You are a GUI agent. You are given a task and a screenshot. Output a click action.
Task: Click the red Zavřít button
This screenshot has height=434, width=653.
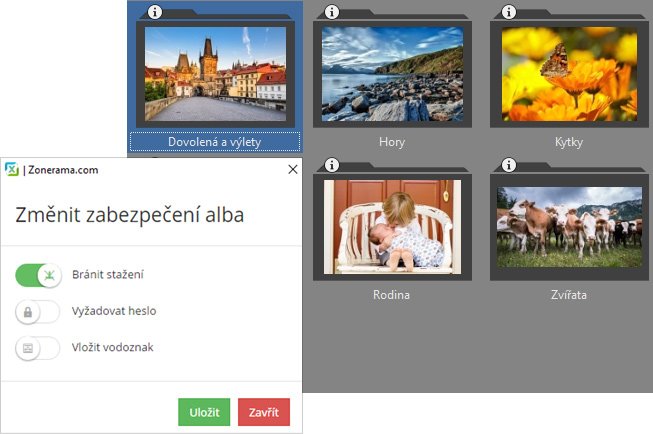coord(264,412)
